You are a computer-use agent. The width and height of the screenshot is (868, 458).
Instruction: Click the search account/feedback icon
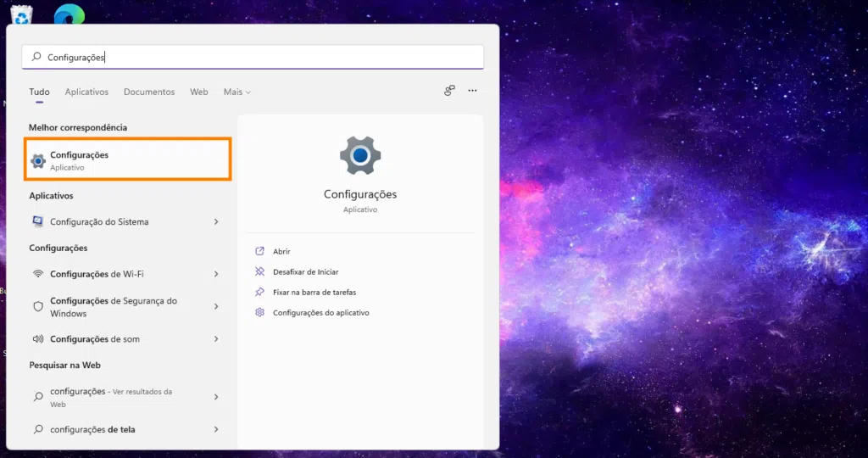point(449,90)
